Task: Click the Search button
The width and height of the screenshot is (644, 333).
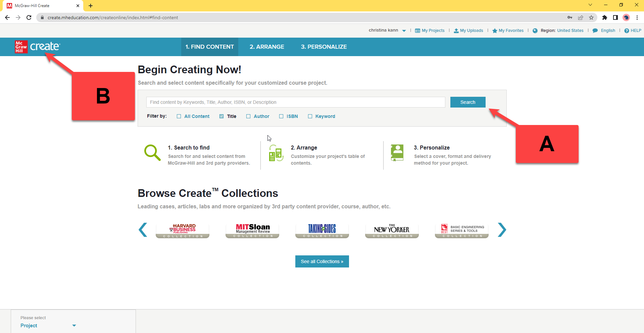Action: coord(467,102)
